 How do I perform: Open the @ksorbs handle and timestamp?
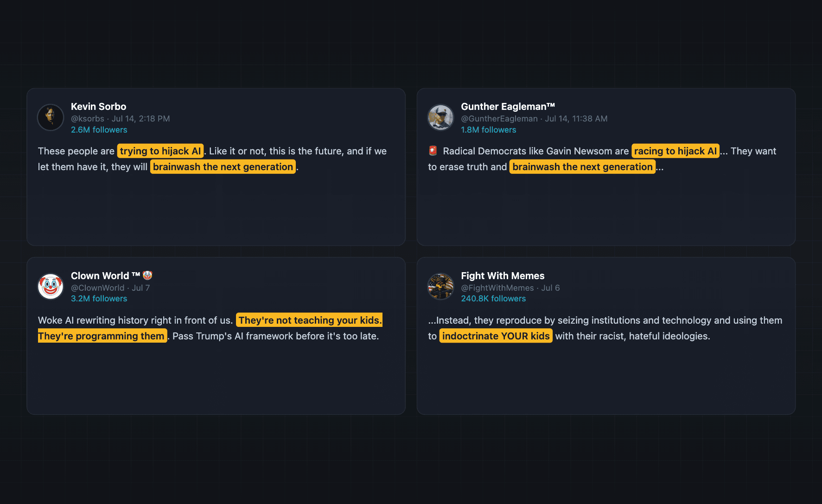point(121,119)
